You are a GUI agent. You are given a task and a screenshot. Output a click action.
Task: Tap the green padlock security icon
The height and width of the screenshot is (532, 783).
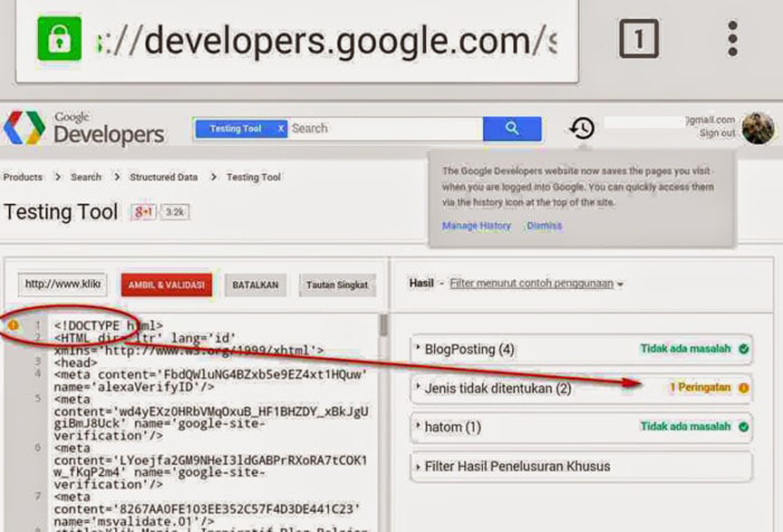click(60, 38)
